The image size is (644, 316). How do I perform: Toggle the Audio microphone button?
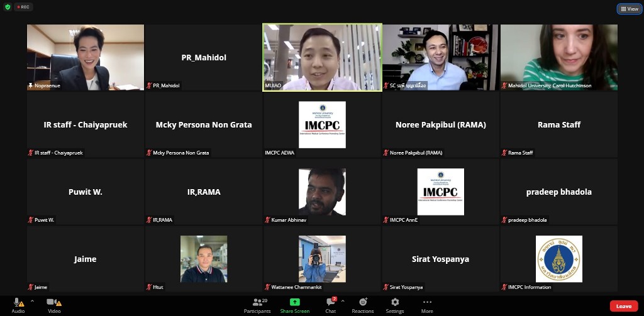18,304
